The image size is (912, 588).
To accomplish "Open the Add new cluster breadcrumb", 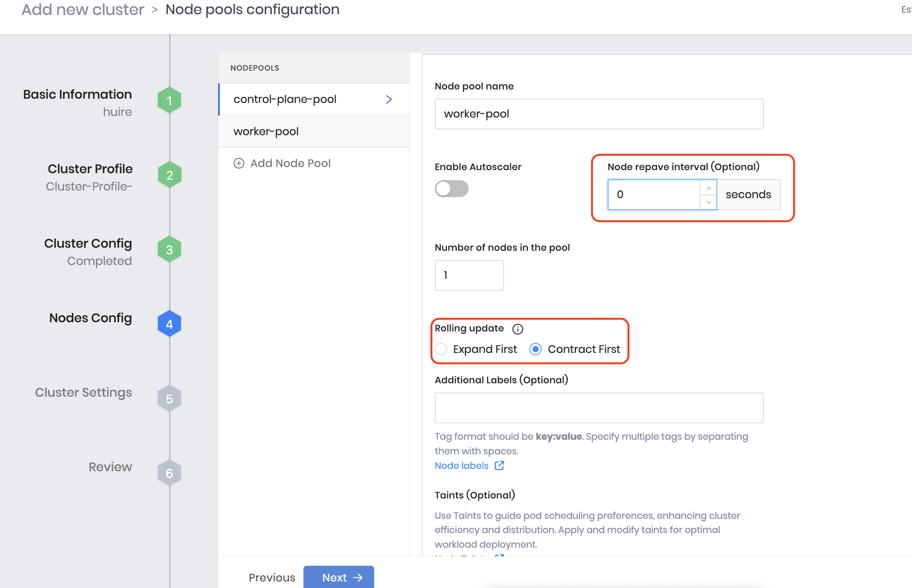I will click(82, 9).
